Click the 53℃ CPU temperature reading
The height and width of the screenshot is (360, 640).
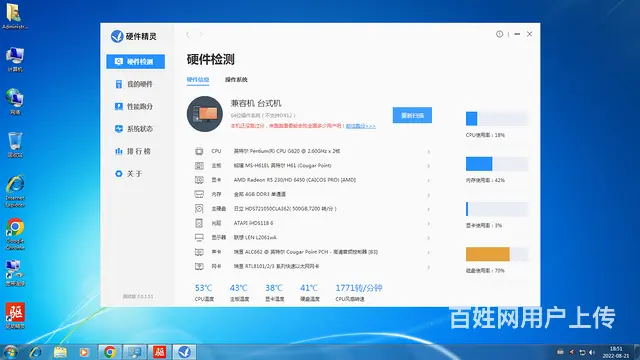[x=204, y=288]
